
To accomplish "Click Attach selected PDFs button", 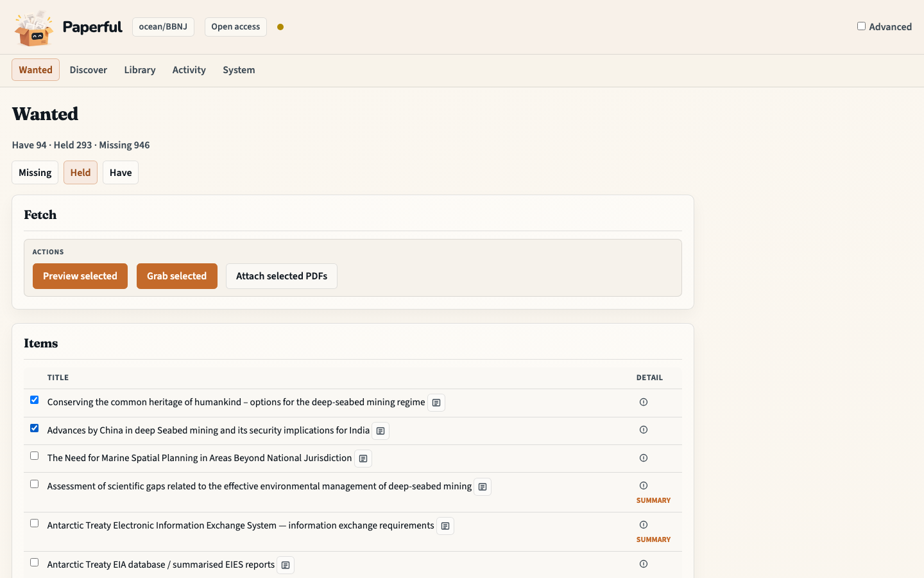I will click(x=282, y=276).
